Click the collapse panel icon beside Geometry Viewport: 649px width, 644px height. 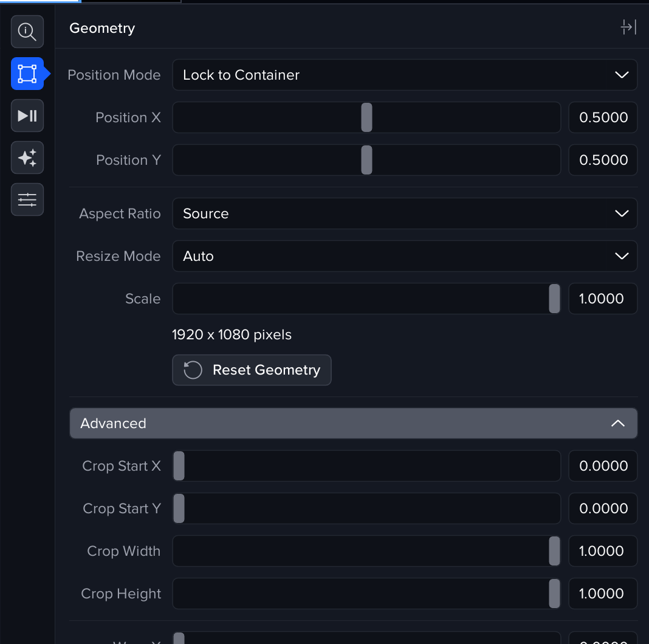click(628, 27)
